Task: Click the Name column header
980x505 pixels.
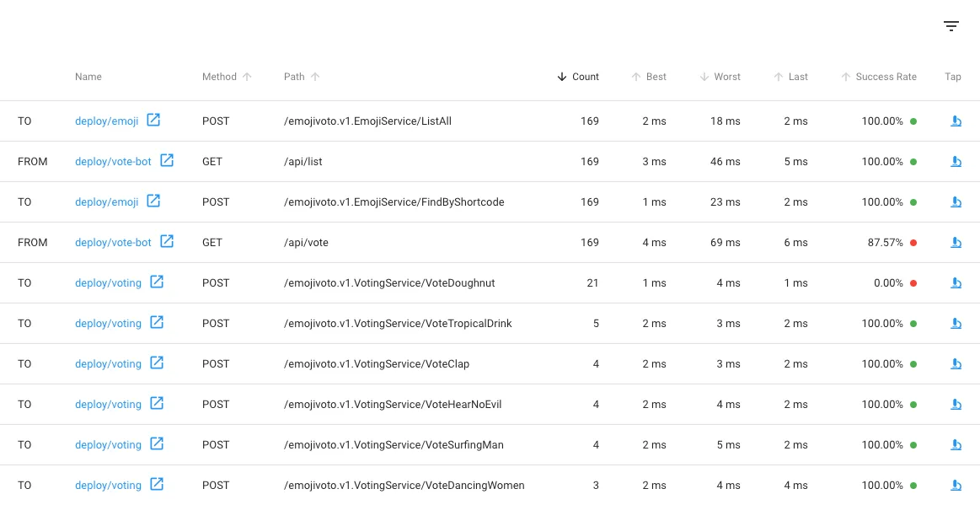Action: [88, 77]
